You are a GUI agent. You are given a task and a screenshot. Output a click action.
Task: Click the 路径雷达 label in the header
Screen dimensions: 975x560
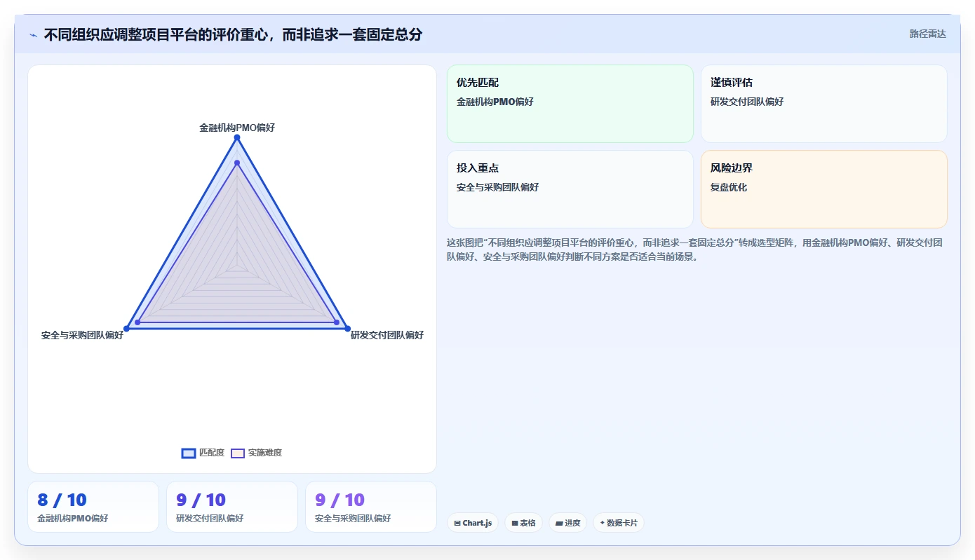point(927,34)
